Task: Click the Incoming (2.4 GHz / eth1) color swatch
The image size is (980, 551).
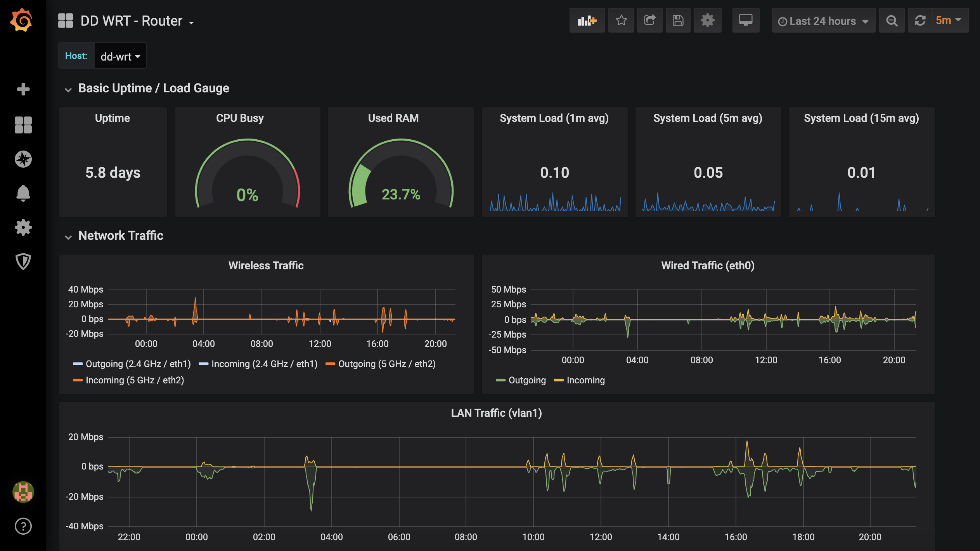Action: click(204, 364)
